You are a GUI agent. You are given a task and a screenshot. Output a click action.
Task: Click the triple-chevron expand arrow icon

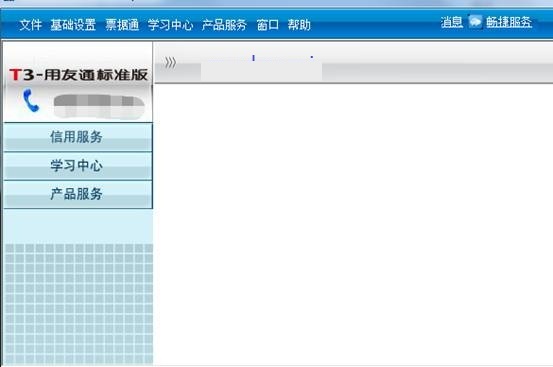pos(170,62)
